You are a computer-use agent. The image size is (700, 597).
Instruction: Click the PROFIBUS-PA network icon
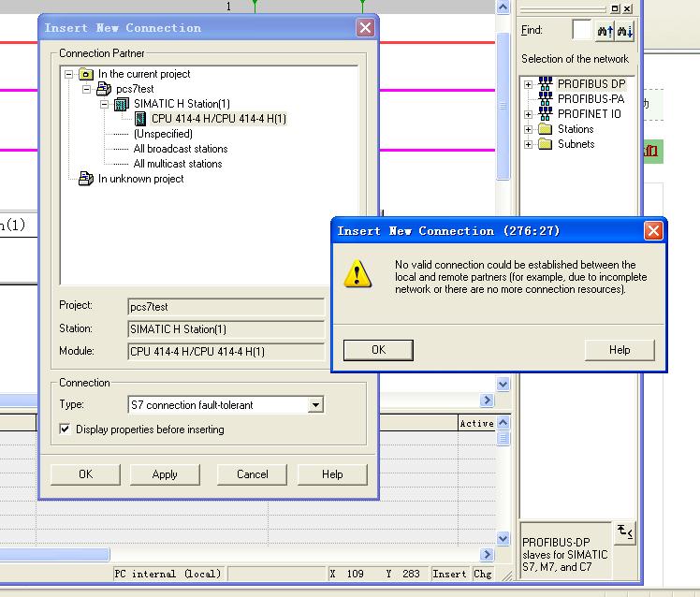(x=545, y=98)
